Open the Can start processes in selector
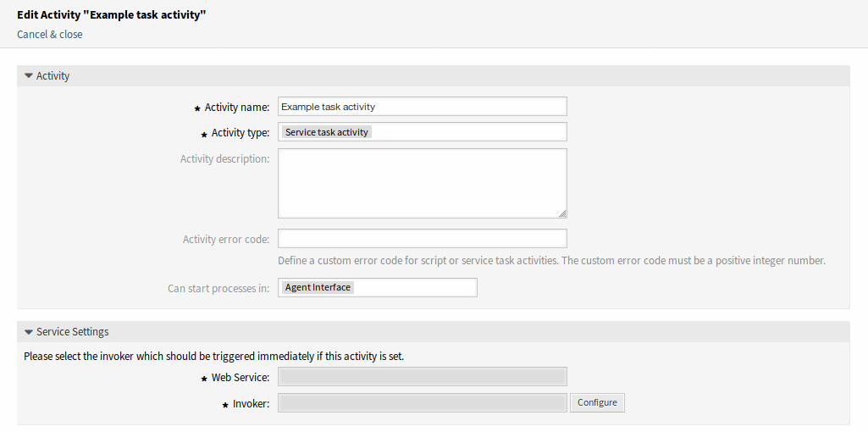Viewport: 868px width, 432px height. [378, 288]
